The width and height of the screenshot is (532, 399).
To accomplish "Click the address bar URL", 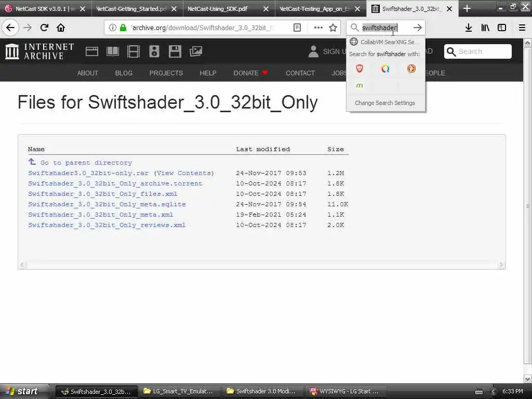I will click(x=202, y=28).
